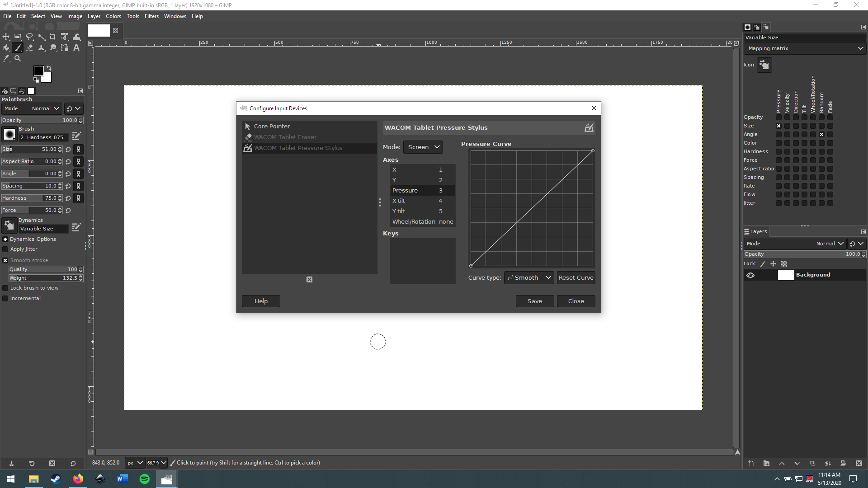Lower the layer with down arrow
The width and height of the screenshot is (868, 488).
[797, 463]
